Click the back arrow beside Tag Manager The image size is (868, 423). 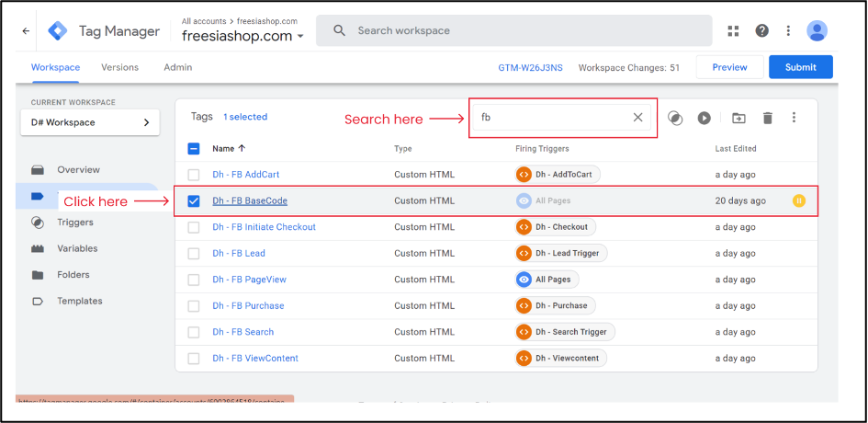coord(26,31)
